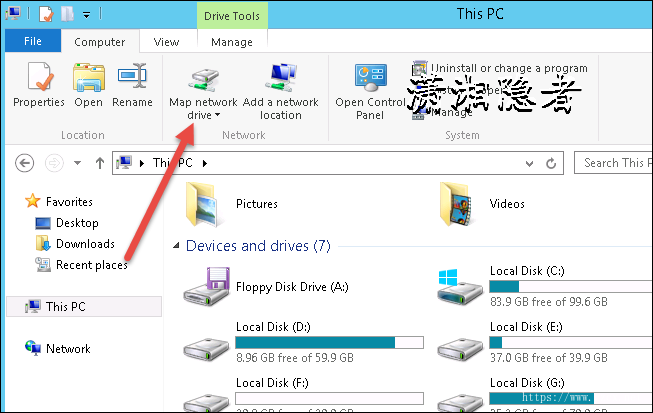The width and height of the screenshot is (653, 413).
Task: Click the Map network drive icon
Action: pos(203,80)
